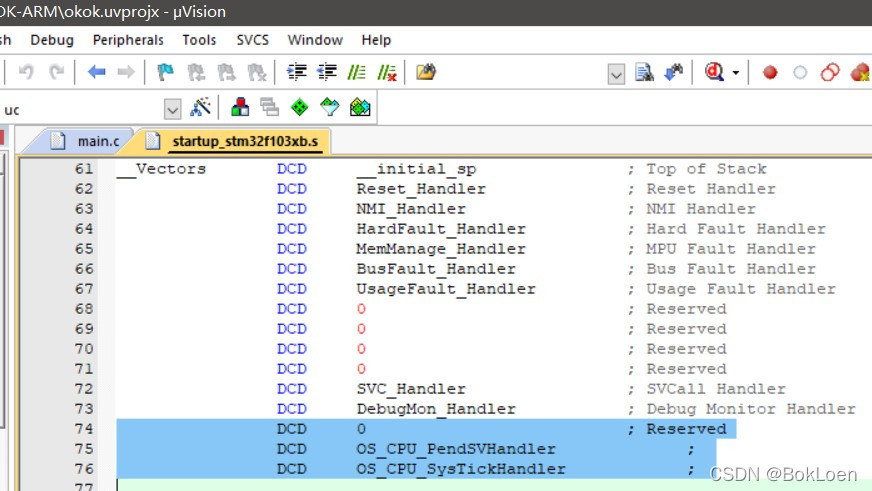Open Manage Project Items icon

pos(240,107)
